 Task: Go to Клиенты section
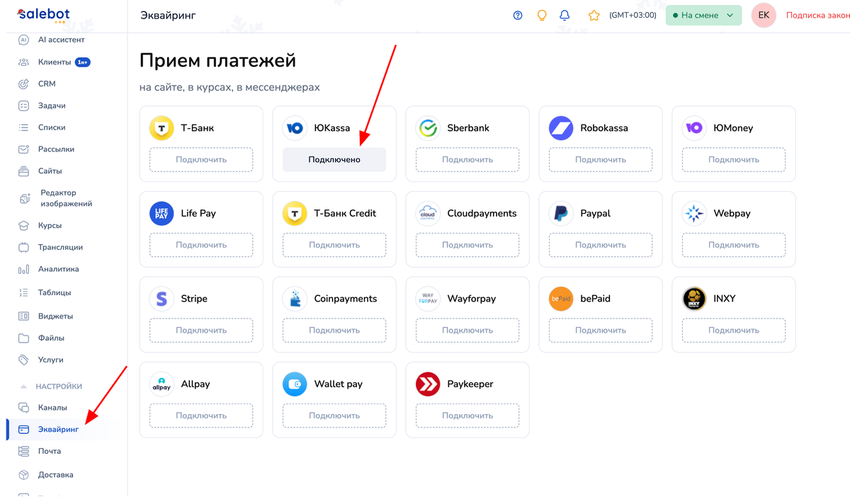[x=54, y=62]
